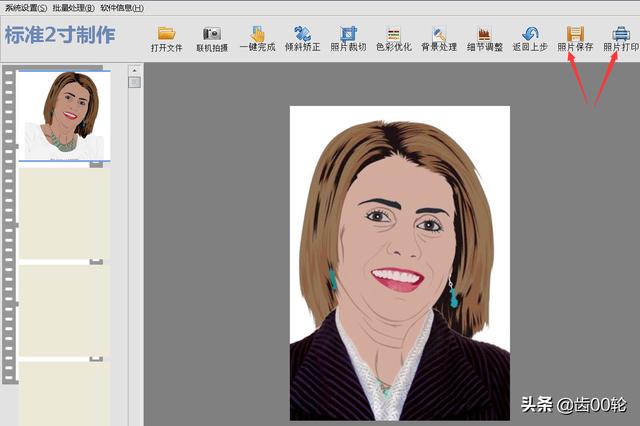Image resolution: width=640 pixels, height=426 pixels.
Task: Select the 倾斜矫正 tilt correction tool
Action: 302,34
